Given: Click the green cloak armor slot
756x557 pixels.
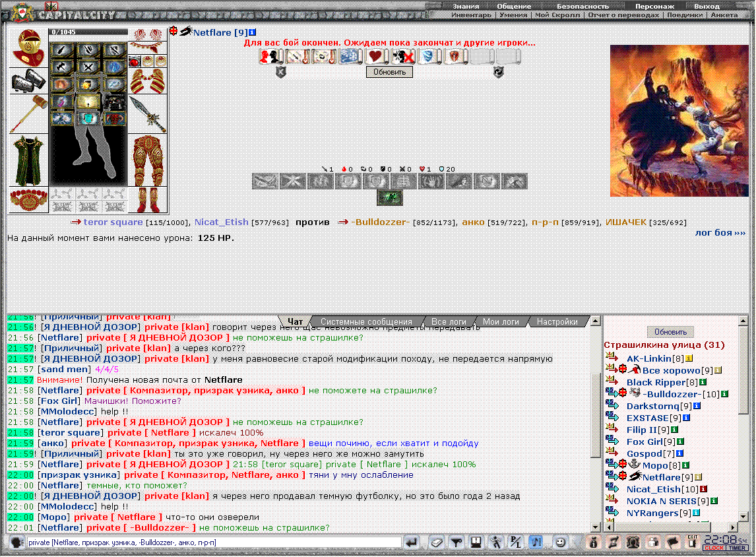Looking at the screenshot, I should coord(28,161).
